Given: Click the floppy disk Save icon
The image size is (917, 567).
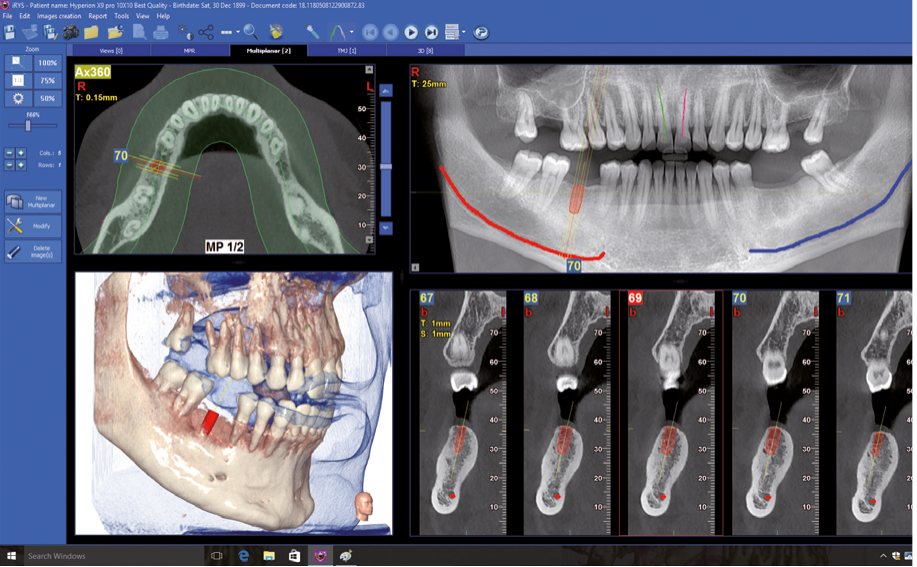Looking at the screenshot, I should click(10, 32).
